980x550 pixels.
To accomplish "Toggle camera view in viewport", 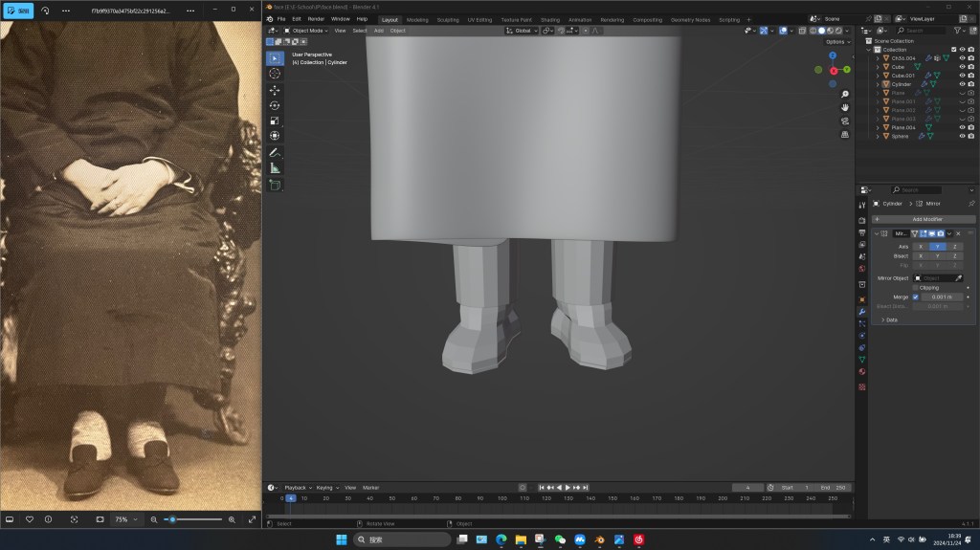I will point(845,121).
